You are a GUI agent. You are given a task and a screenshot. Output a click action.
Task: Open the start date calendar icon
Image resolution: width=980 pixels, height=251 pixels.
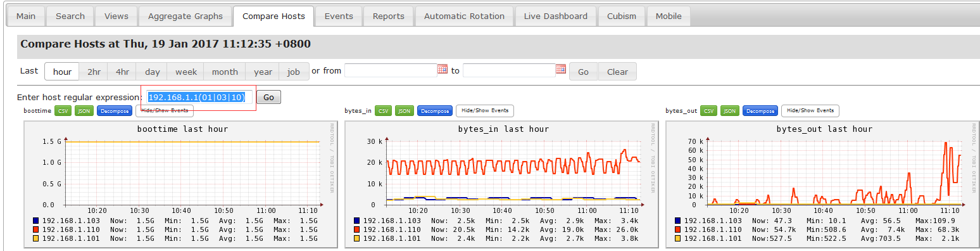click(443, 69)
